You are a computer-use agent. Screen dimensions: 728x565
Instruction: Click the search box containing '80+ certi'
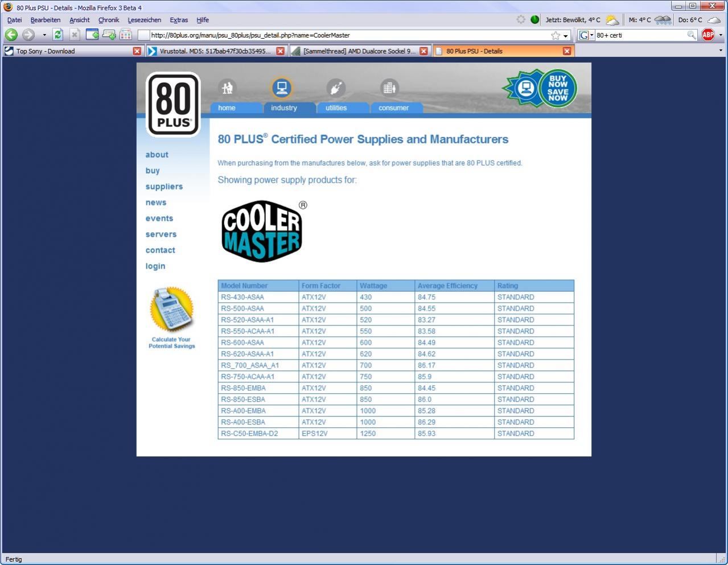pyautogui.click(x=640, y=35)
